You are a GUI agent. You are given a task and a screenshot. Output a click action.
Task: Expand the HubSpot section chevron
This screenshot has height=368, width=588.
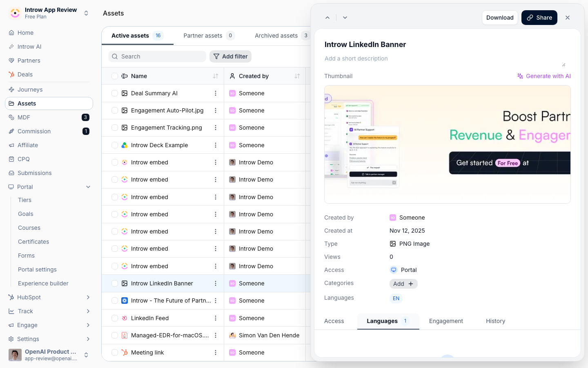pos(88,297)
